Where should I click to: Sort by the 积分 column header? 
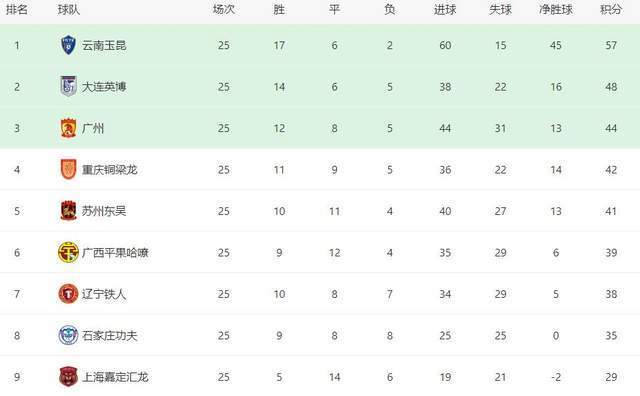(x=611, y=9)
